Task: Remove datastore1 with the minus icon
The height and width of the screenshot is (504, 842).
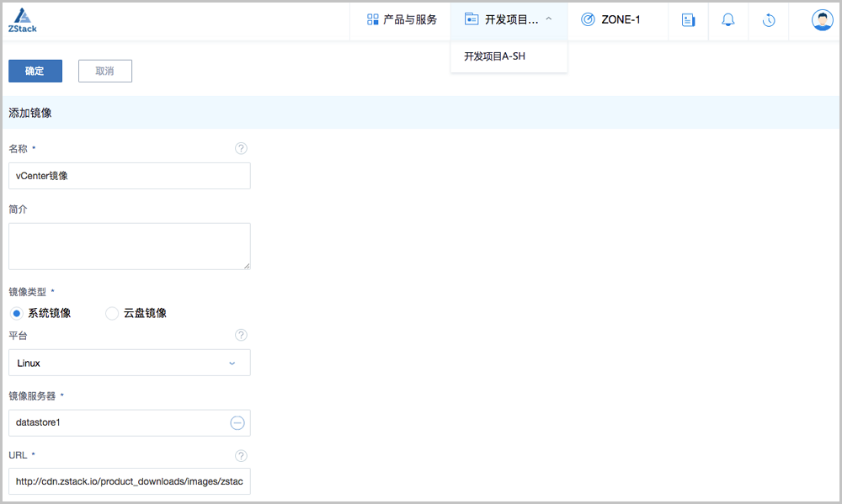Action: (x=237, y=423)
